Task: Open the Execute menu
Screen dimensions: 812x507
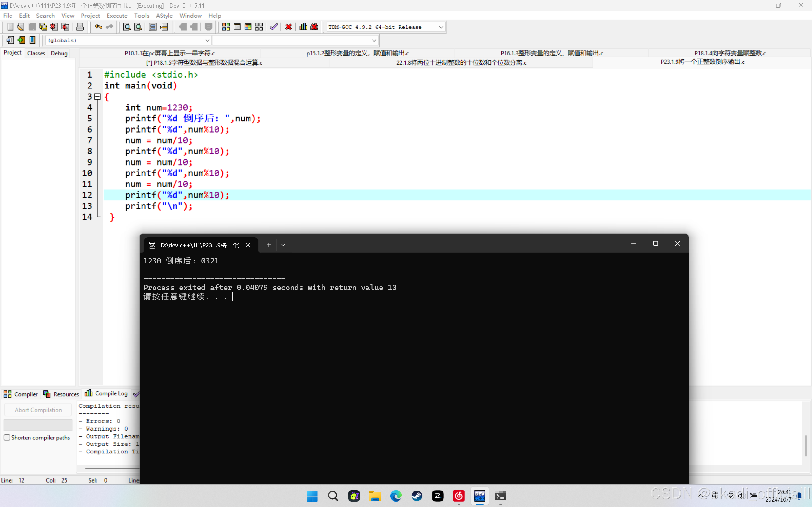Action: tap(117, 16)
